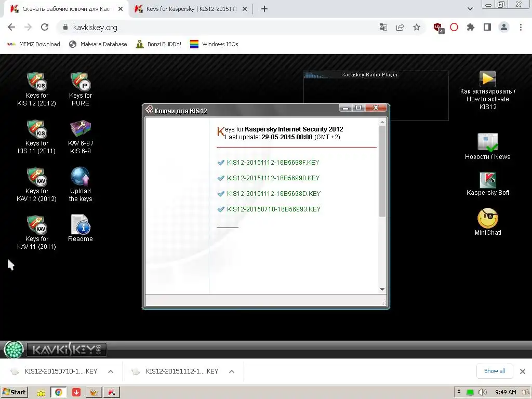Minimize the Ключи для KIS12 window
This screenshot has height=399, width=532.
(345, 108)
